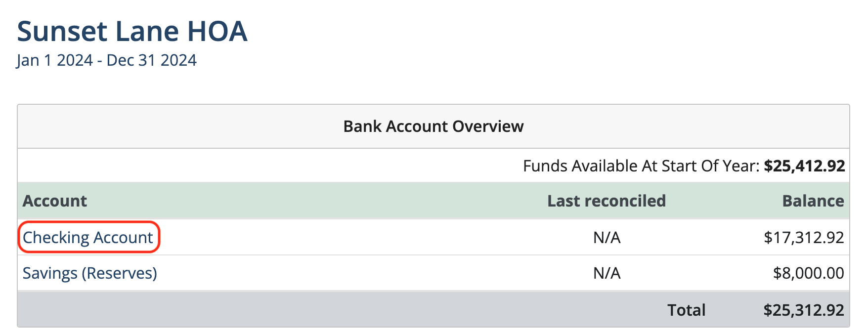Click the Last reconciled column header
Viewport: 868px width, 334px height.
coord(607,201)
